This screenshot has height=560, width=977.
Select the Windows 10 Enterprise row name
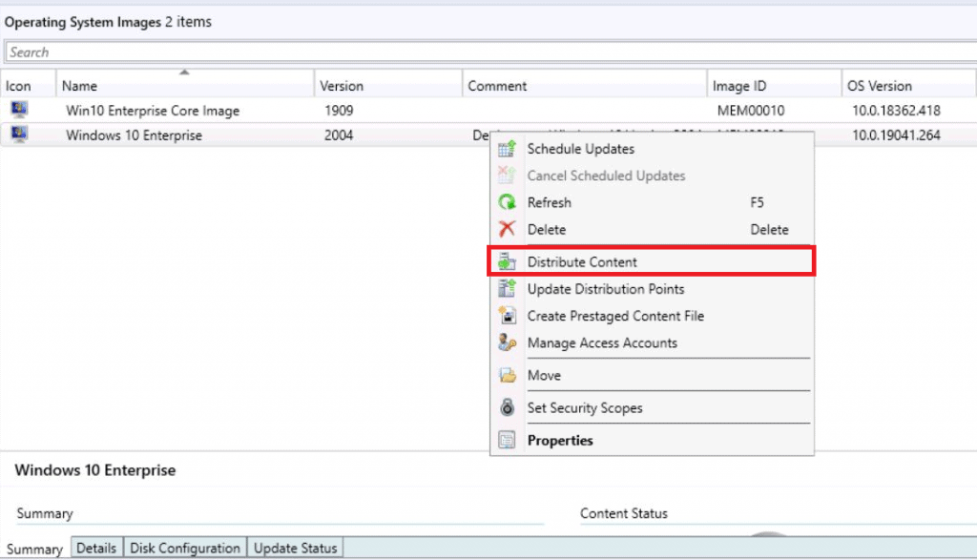[134, 135]
